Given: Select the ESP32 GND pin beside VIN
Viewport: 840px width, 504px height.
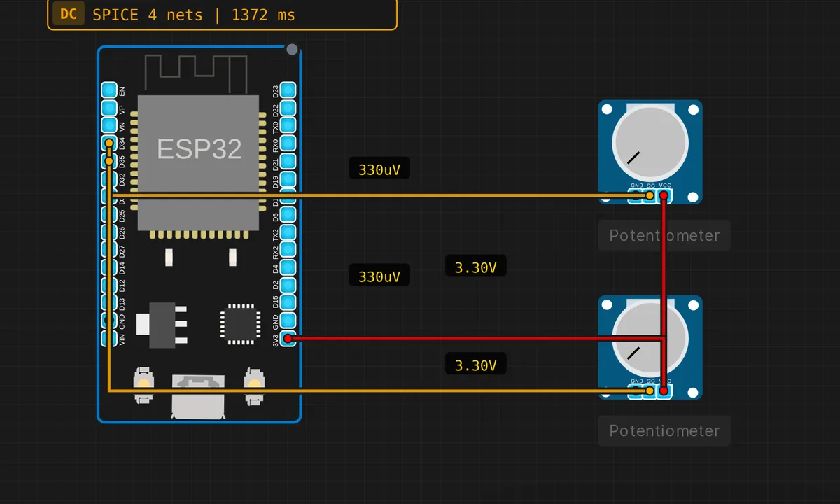Looking at the screenshot, I should pyautogui.click(x=109, y=321).
